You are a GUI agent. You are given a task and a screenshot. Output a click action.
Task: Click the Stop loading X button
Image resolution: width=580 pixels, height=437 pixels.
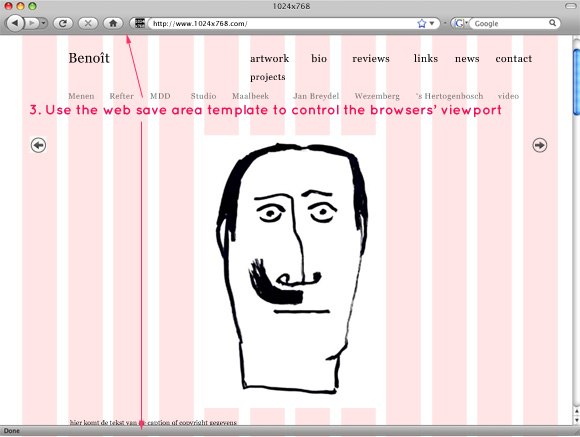coord(88,23)
